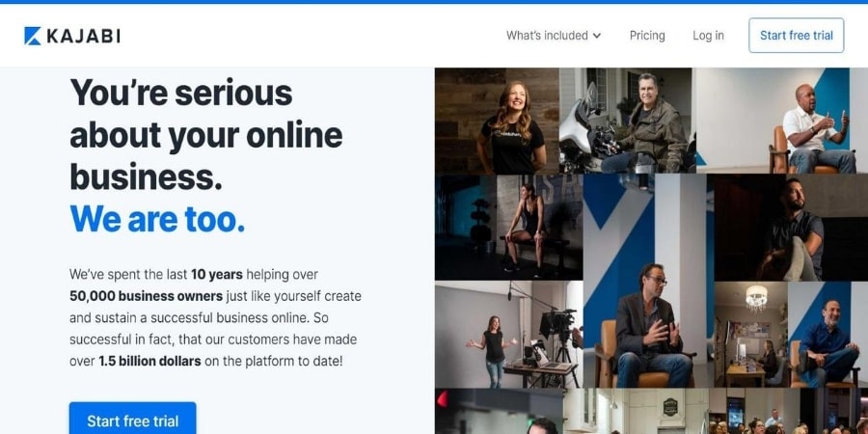Click the blue Start free trial button

click(x=133, y=420)
